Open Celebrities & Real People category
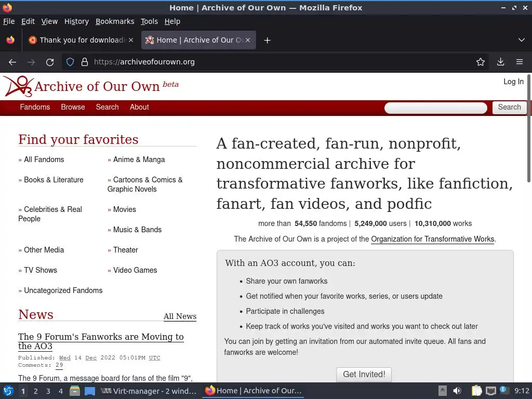 pyautogui.click(x=50, y=214)
